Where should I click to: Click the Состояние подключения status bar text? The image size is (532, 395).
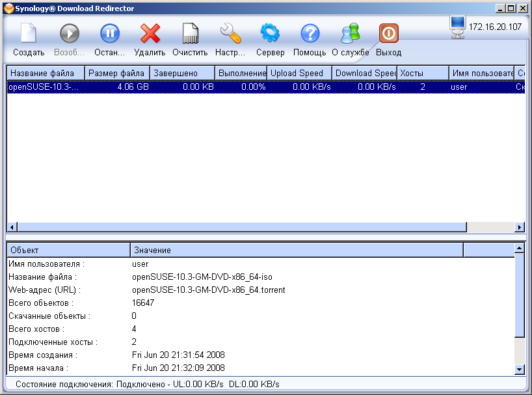coord(148,384)
